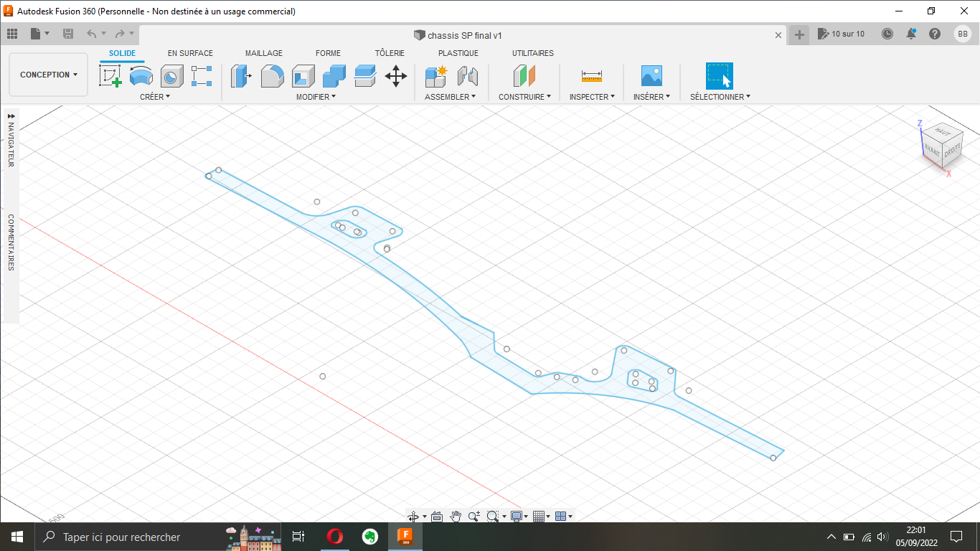
Task: Open the CONCEPTION workspace dropdown
Action: click(x=49, y=75)
